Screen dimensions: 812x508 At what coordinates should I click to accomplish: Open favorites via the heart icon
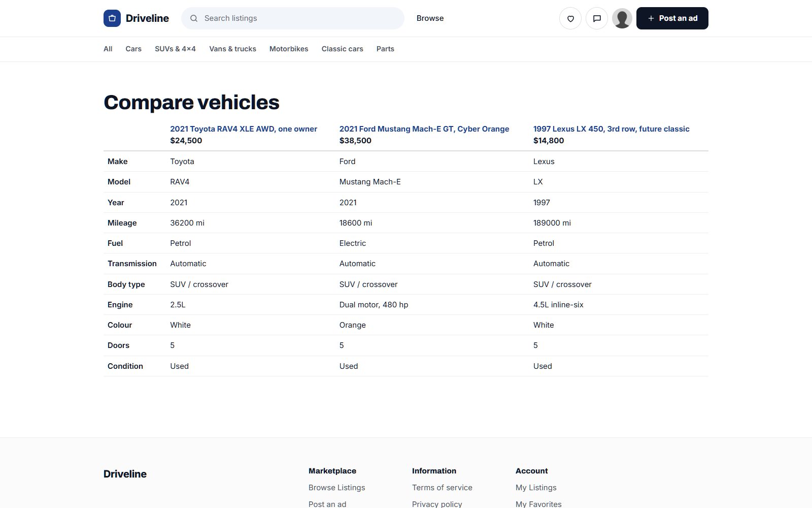click(x=570, y=18)
